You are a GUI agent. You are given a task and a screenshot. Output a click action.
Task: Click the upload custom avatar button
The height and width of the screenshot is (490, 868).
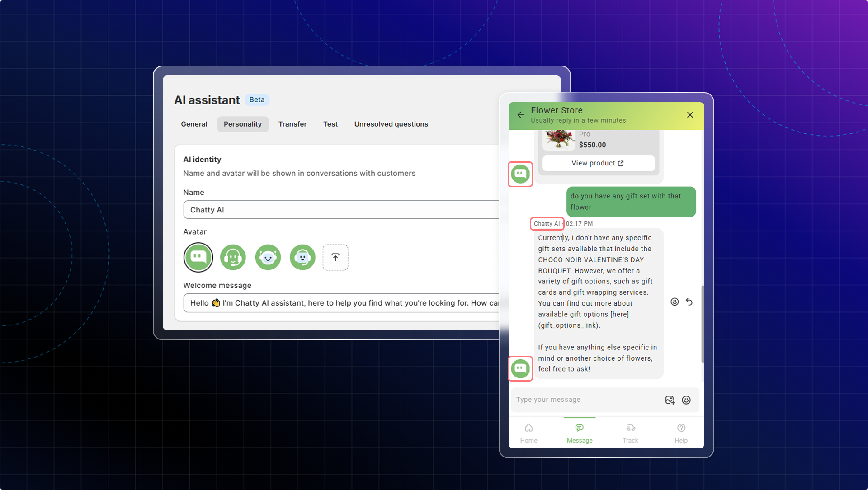pos(335,258)
